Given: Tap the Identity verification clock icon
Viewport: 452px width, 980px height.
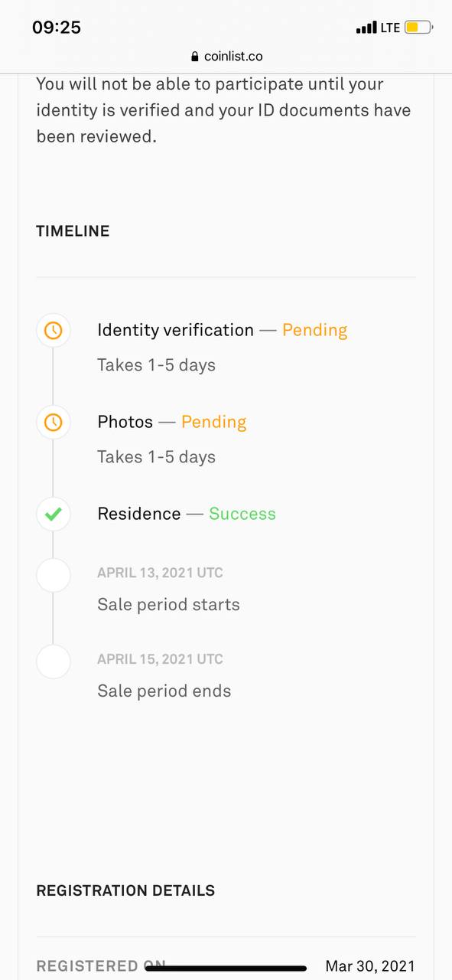Looking at the screenshot, I should 53,330.
